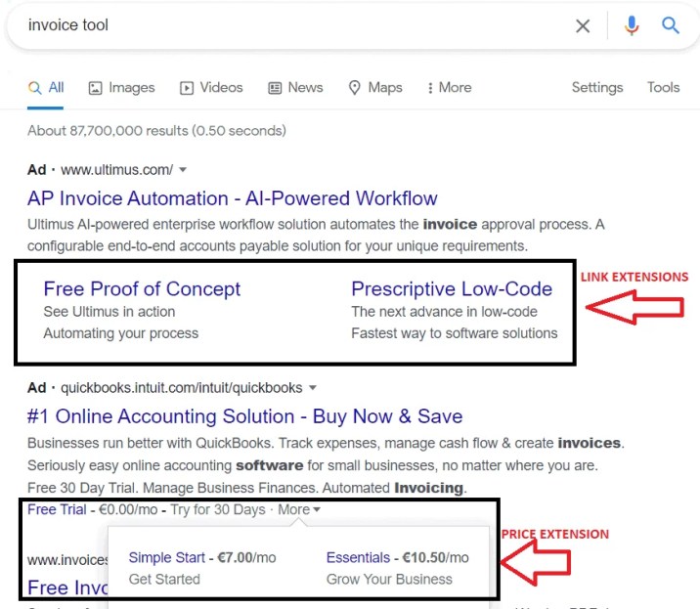This screenshot has width=700, height=609.
Task: Open AP Invoice Automation ad headline
Action: tap(232, 198)
